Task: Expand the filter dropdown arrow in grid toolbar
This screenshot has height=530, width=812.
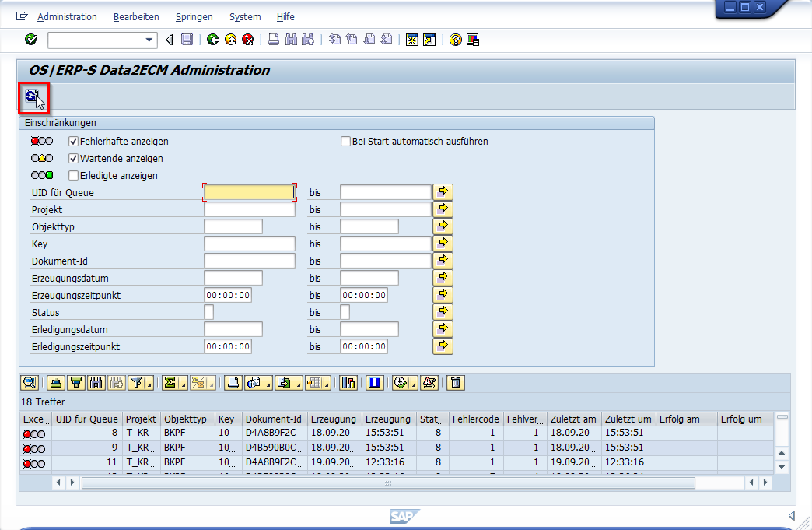Action: [149, 384]
